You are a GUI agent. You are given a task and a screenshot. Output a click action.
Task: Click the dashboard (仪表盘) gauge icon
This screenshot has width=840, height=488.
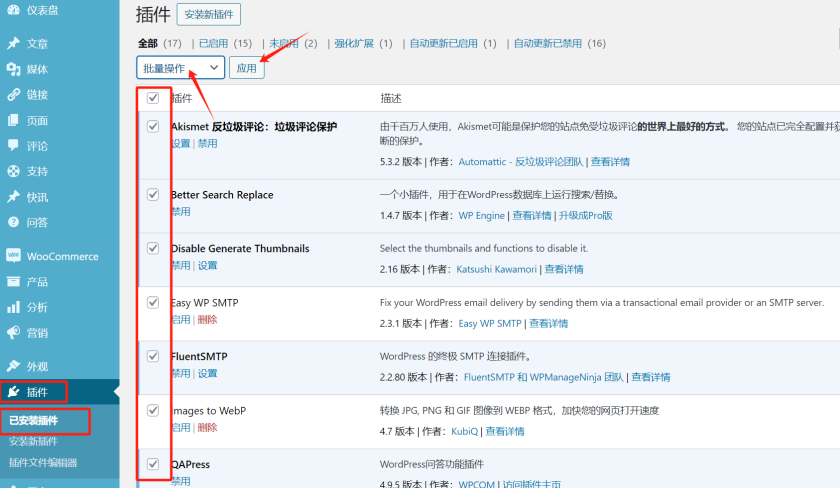click(13, 10)
